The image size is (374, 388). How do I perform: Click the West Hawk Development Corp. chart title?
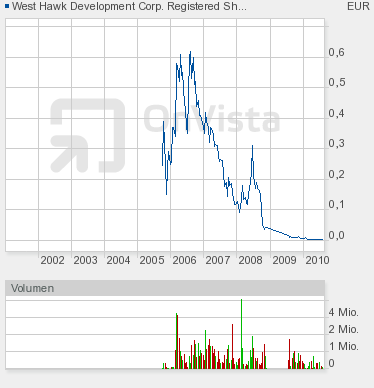tap(129, 6)
